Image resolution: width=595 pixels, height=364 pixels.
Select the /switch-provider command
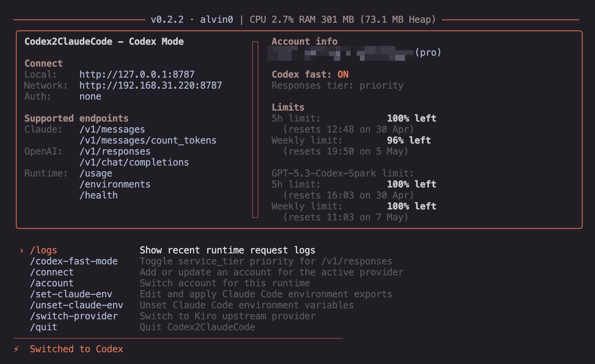(74, 316)
